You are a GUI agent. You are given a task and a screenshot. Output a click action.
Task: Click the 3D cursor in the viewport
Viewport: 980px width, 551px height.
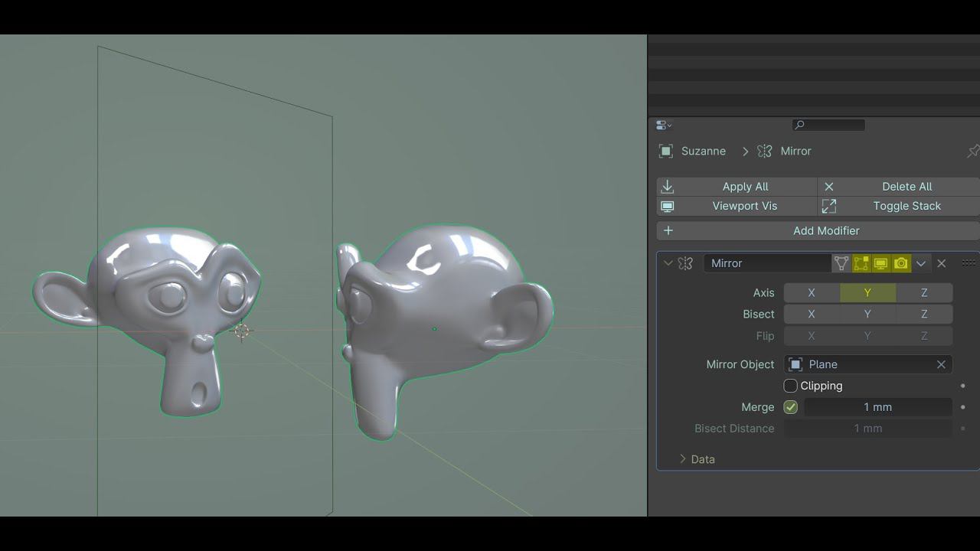point(241,331)
